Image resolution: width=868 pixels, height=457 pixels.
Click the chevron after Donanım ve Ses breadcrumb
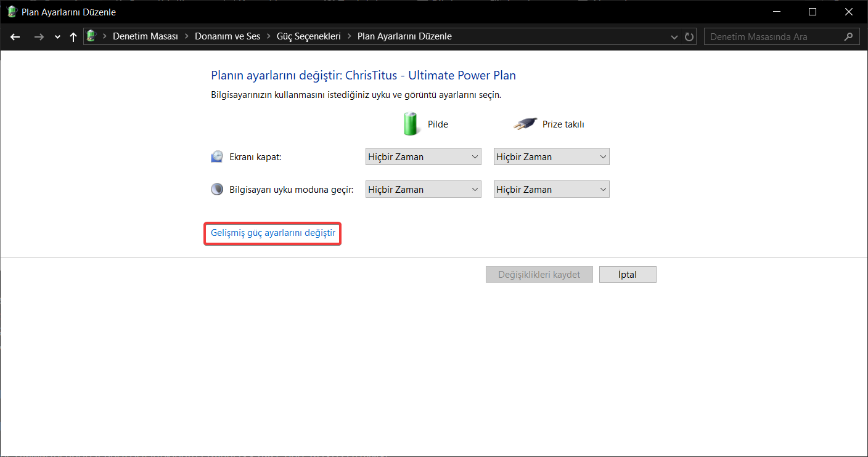click(269, 36)
